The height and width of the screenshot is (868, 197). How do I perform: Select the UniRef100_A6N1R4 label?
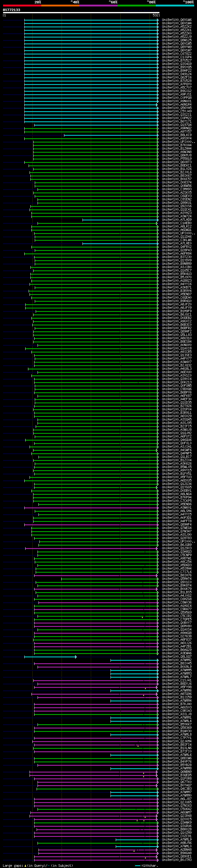tap(176, 104)
